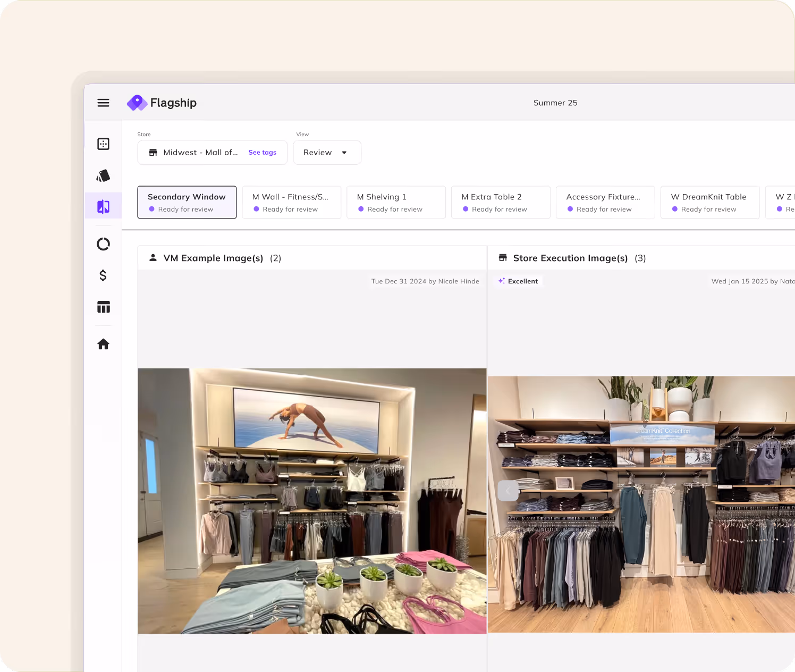
Task: Click the Summer 25 title
Action: point(555,103)
